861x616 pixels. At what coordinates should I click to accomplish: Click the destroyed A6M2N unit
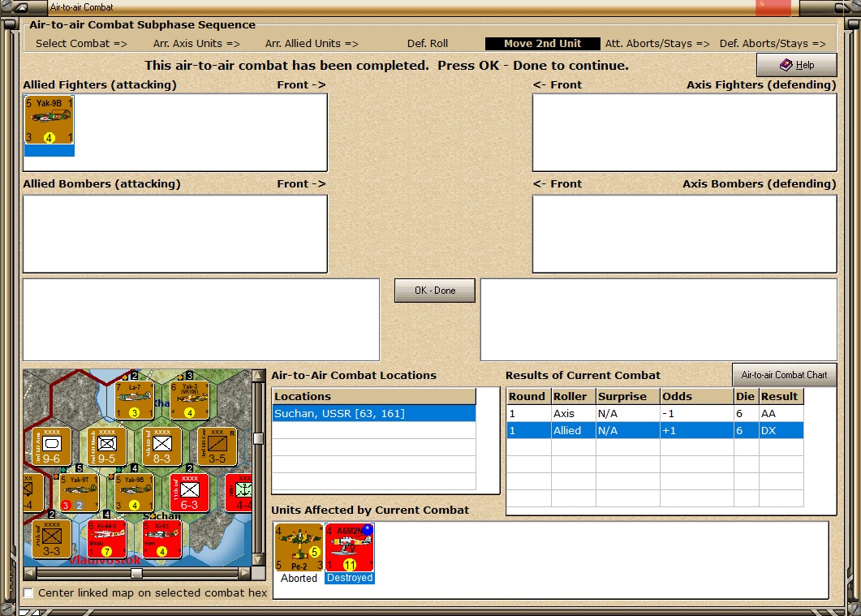point(349,548)
